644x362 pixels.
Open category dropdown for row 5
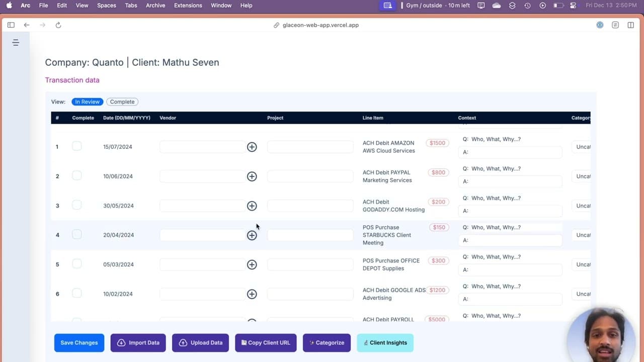click(581, 264)
